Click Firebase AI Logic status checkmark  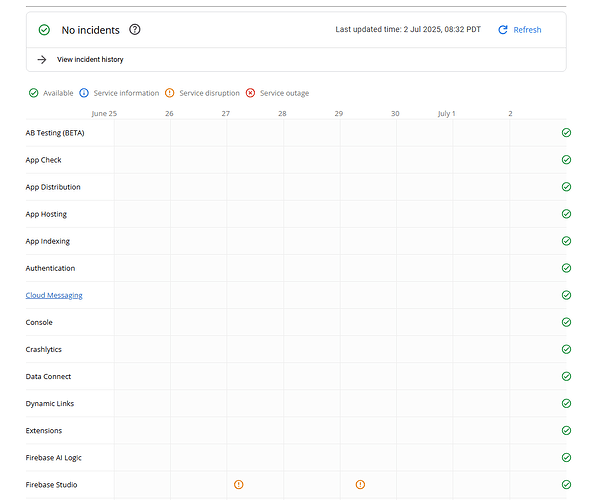[566, 457]
